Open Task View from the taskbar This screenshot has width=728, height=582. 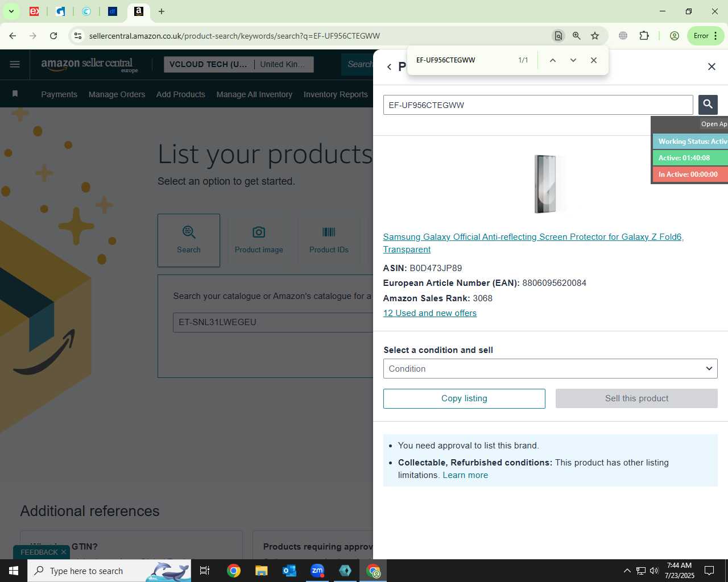click(x=205, y=571)
